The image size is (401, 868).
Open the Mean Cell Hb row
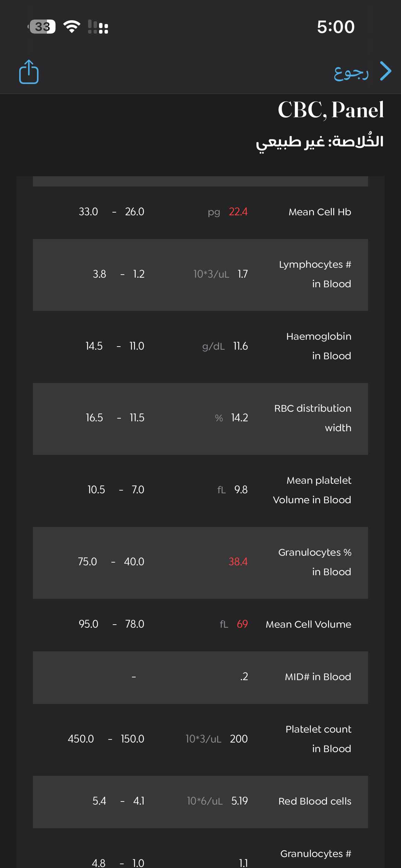point(200,213)
